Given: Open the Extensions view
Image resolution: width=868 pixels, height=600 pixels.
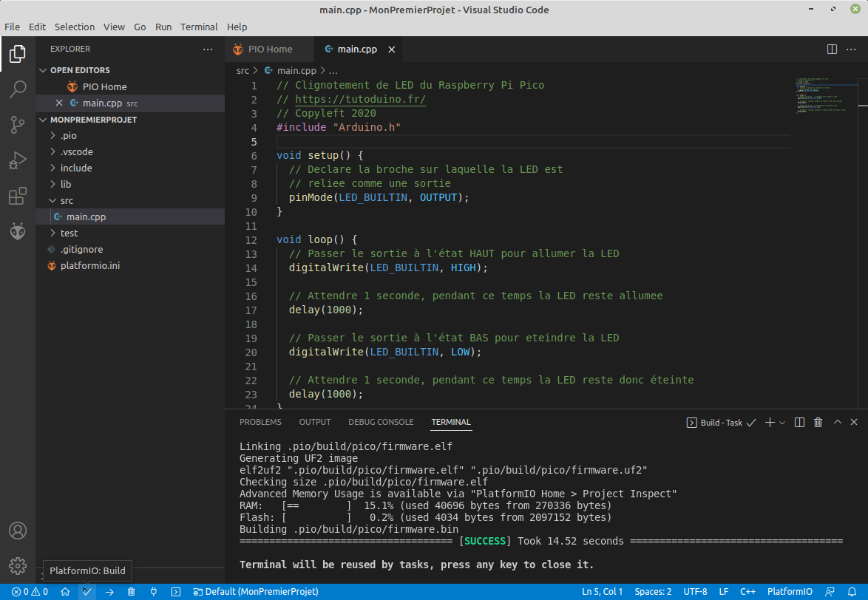Looking at the screenshot, I should [x=17, y=196].
